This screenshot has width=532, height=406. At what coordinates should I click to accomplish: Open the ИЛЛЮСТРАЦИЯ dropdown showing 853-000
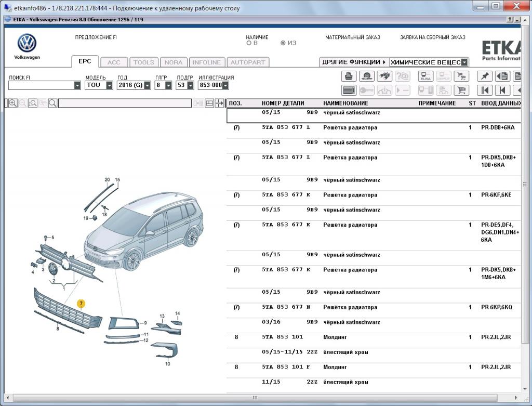(x=225, y=85)
